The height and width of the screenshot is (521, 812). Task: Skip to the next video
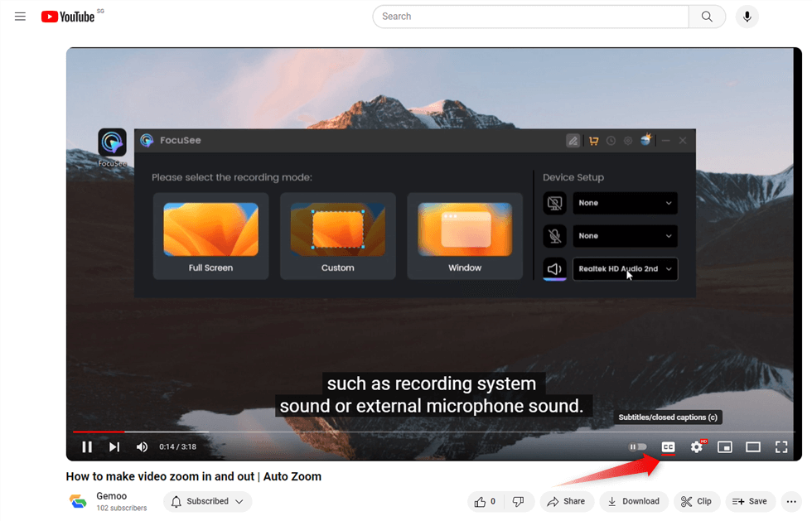pos(114,447)
